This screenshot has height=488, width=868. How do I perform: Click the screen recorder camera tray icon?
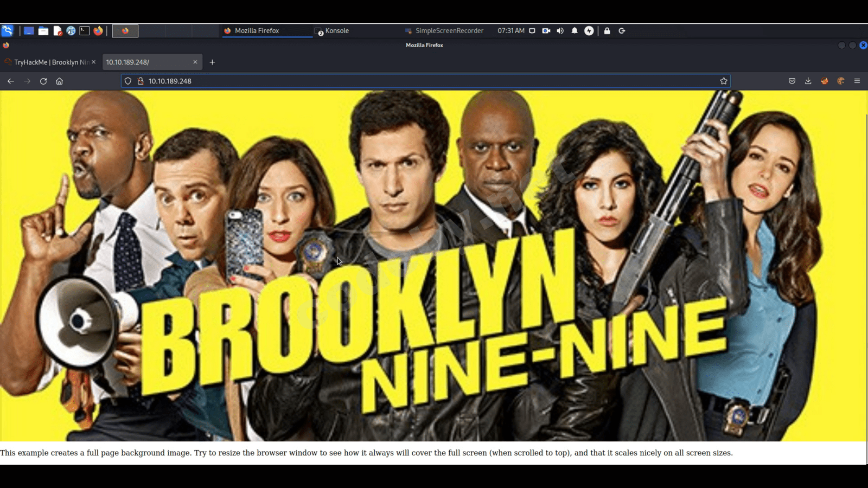[x=546, y=31]
